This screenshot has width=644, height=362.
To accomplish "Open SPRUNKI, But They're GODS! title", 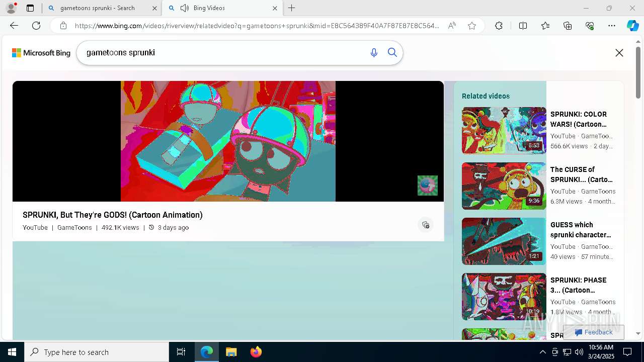I will (x=113, y=215).
